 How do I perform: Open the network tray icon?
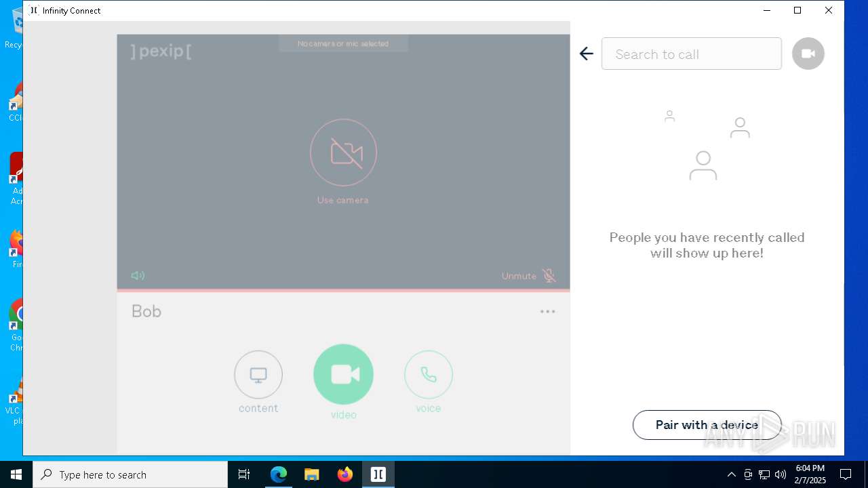(x=764, y=474)
